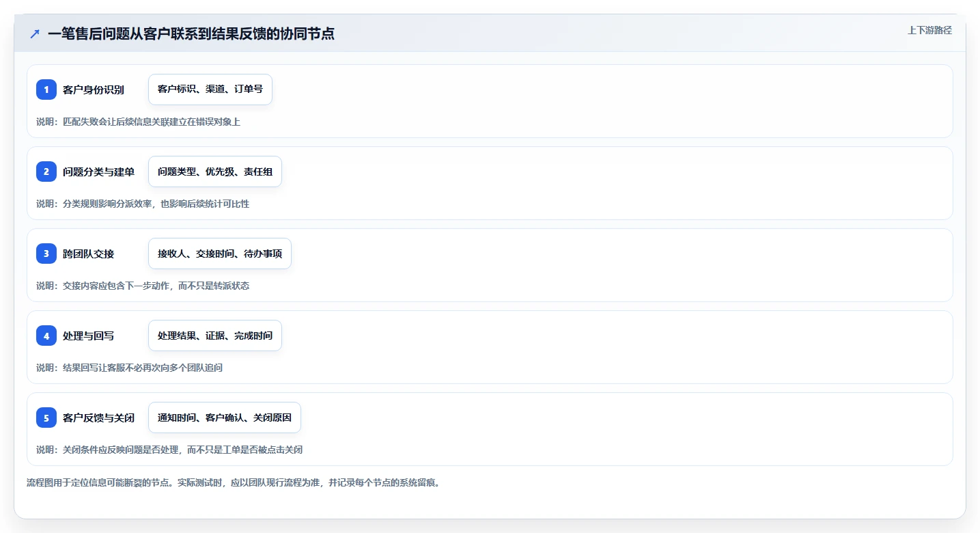Click the 客户身份识别 step title

point(94,90)
